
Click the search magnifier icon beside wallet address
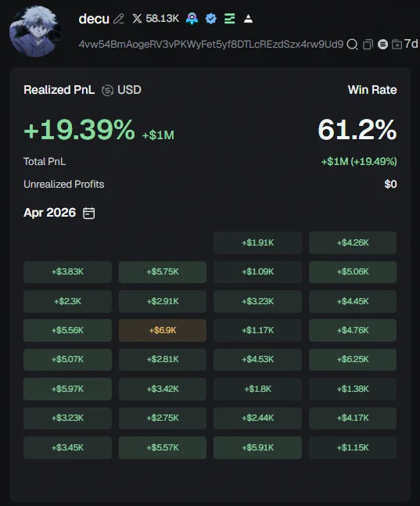[352, 45]
